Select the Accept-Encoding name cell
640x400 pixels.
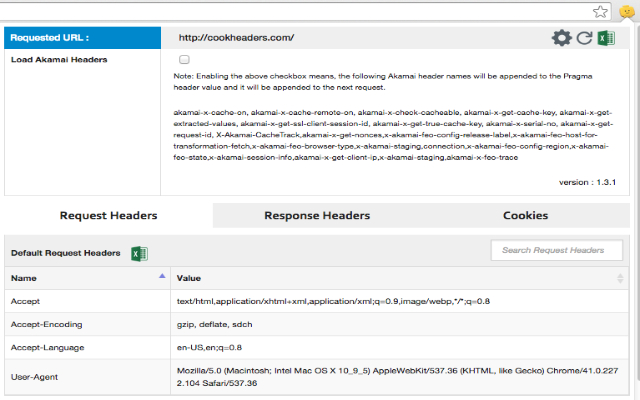pos(87,324)
